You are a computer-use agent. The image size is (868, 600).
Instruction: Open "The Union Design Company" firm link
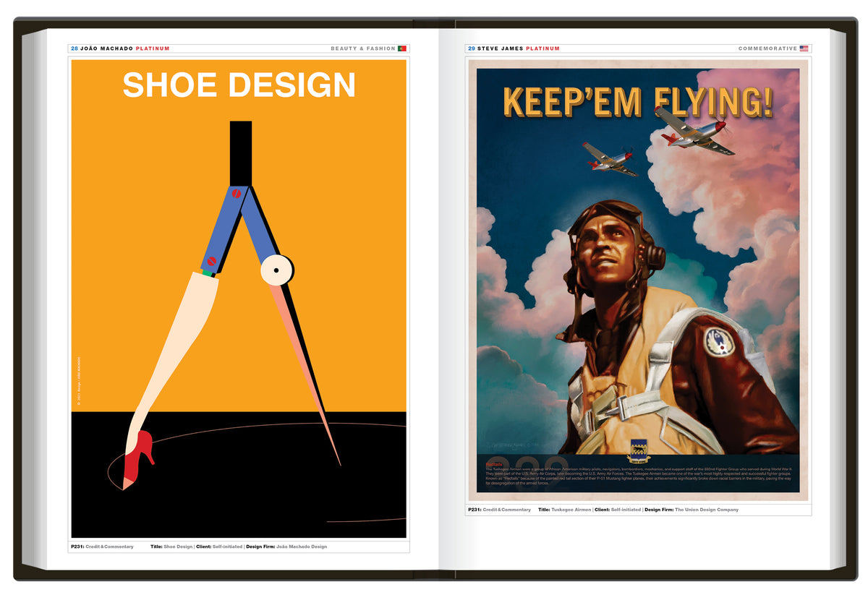[x=707, y=510]
